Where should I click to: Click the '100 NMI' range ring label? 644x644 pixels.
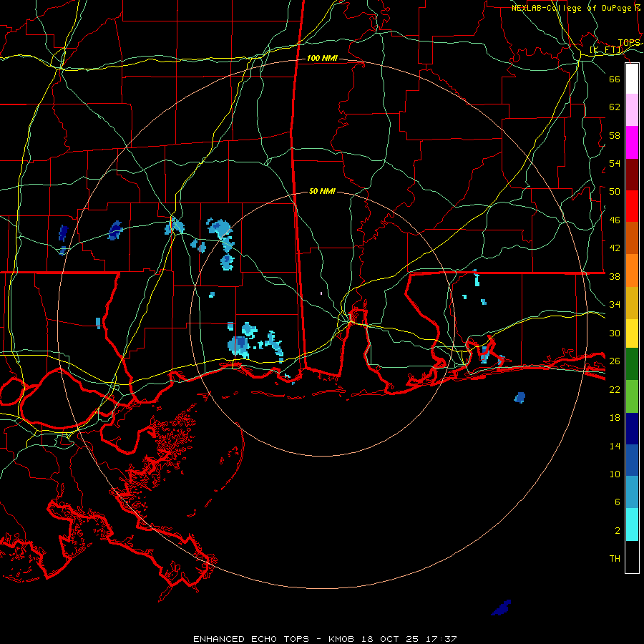[x=322, y=59]
